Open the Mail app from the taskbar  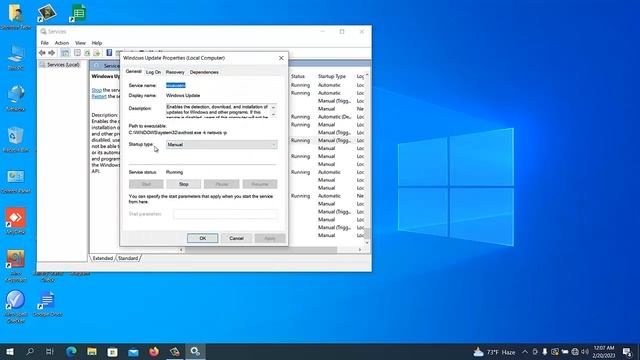133,351
